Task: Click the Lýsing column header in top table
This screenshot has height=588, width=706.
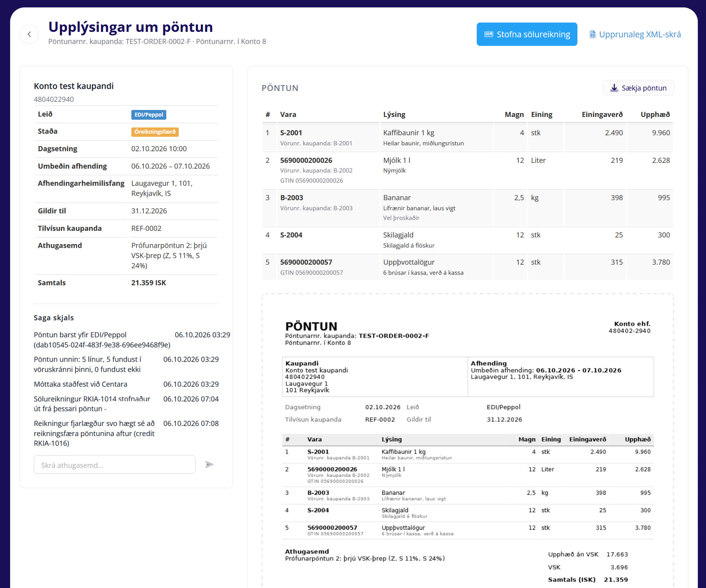Action: click(394, 114)
